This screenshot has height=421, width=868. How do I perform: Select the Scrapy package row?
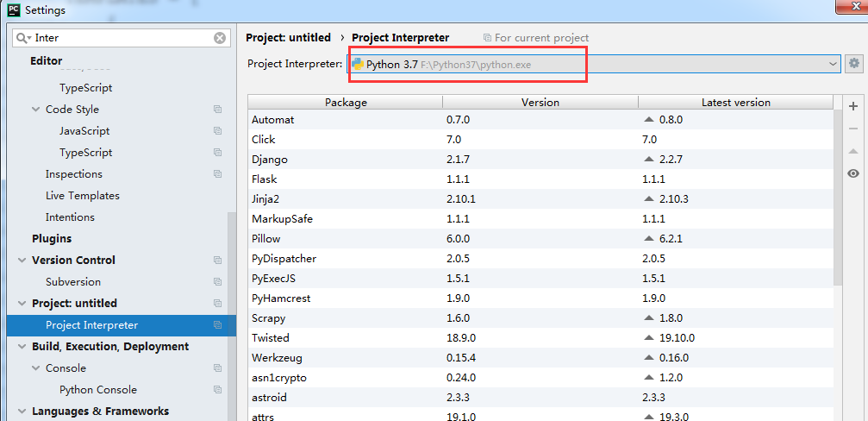(x=540, y=318)
